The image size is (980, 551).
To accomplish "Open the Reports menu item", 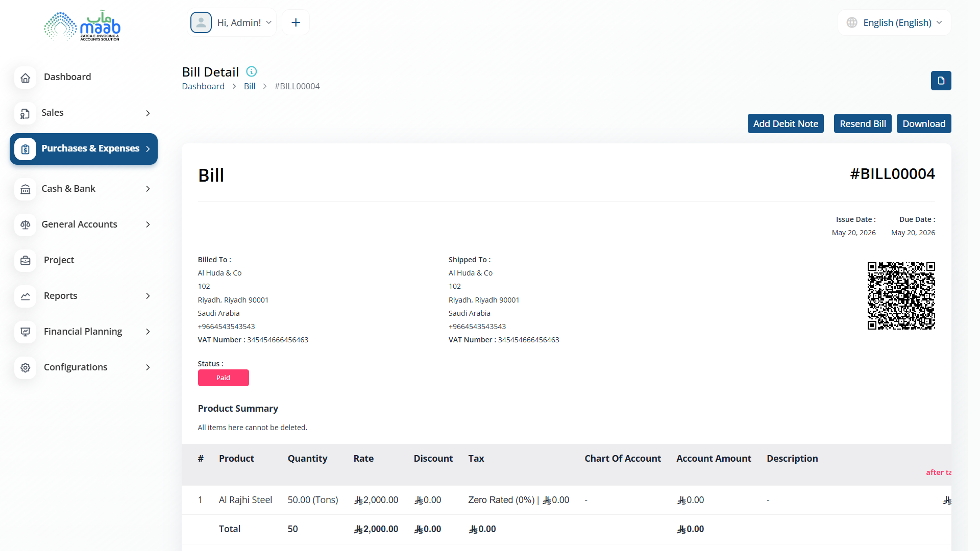I will click(61, 296).
